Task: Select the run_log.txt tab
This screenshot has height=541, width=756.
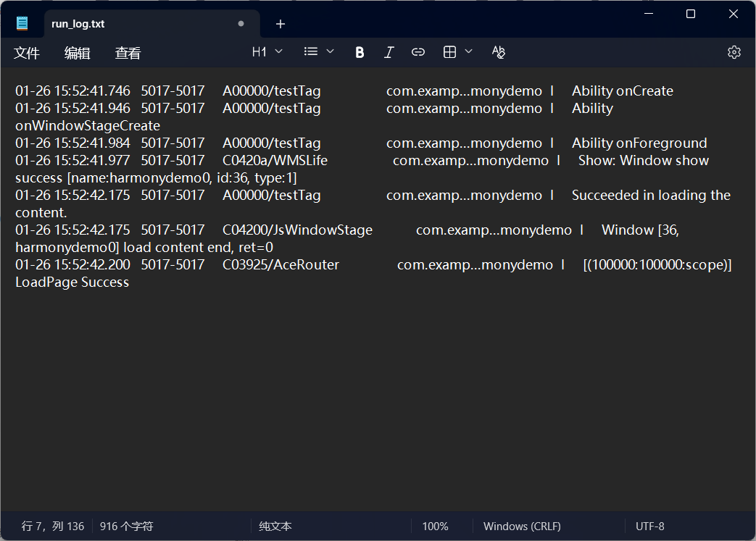Action: (x=152, y=24)
